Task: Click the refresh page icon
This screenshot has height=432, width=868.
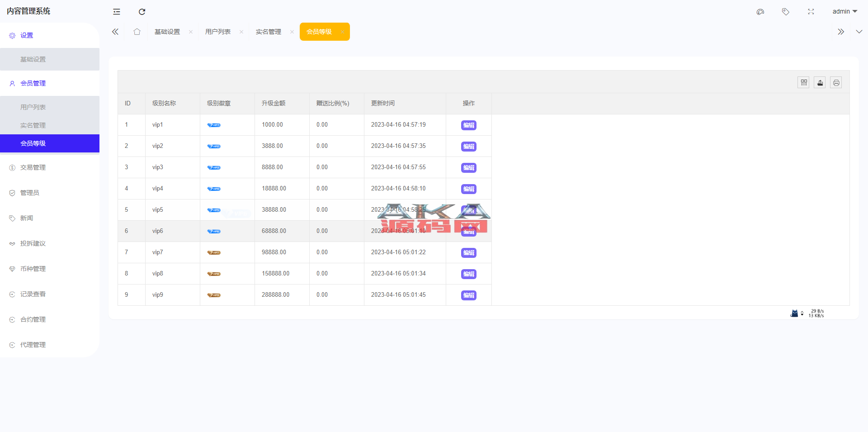Action: [x=142, y=12]
